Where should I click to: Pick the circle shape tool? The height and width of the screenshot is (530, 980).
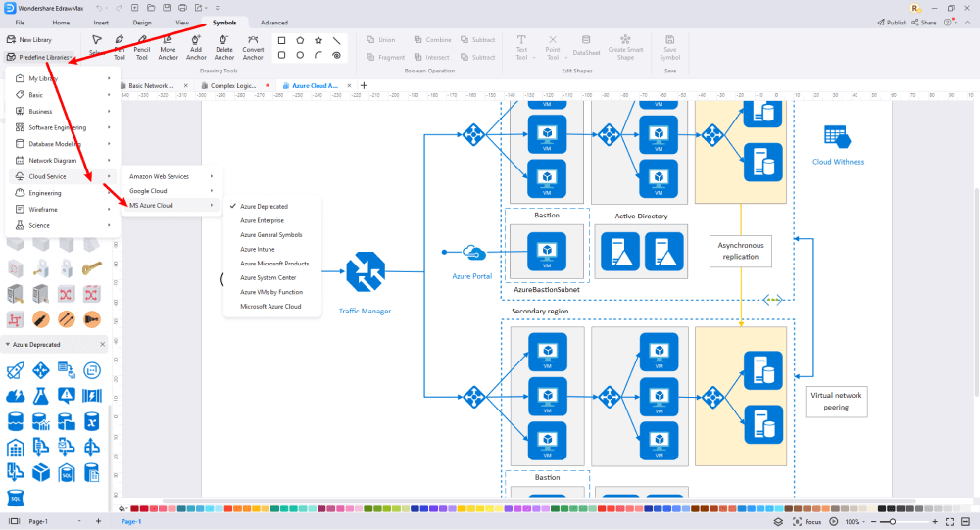[x=300, y=55]
